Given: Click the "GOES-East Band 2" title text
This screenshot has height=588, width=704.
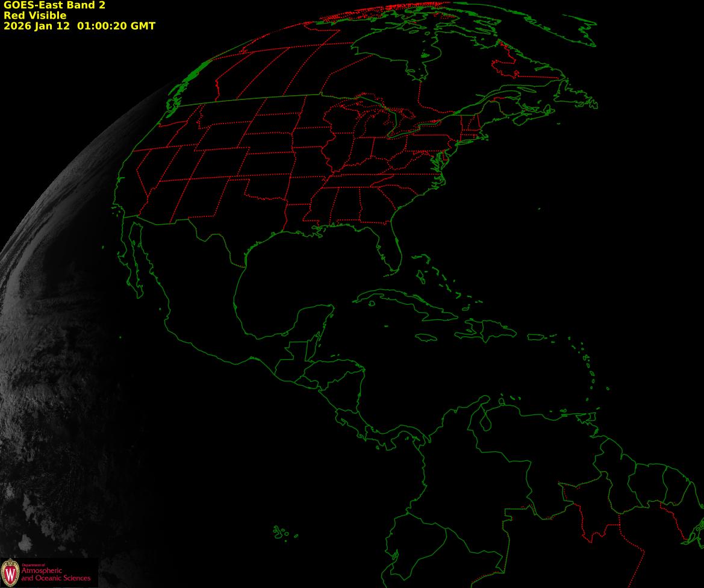Looking at the screenshot, I should click(54, 5).
